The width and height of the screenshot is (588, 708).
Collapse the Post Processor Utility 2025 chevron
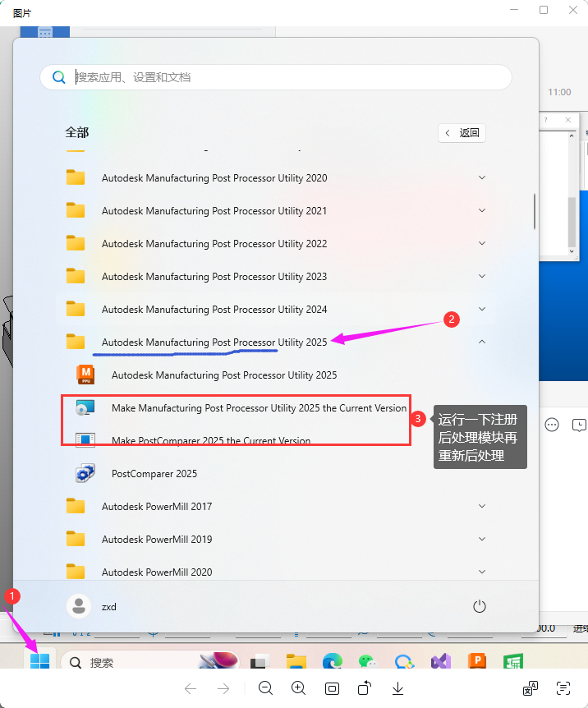482,342
